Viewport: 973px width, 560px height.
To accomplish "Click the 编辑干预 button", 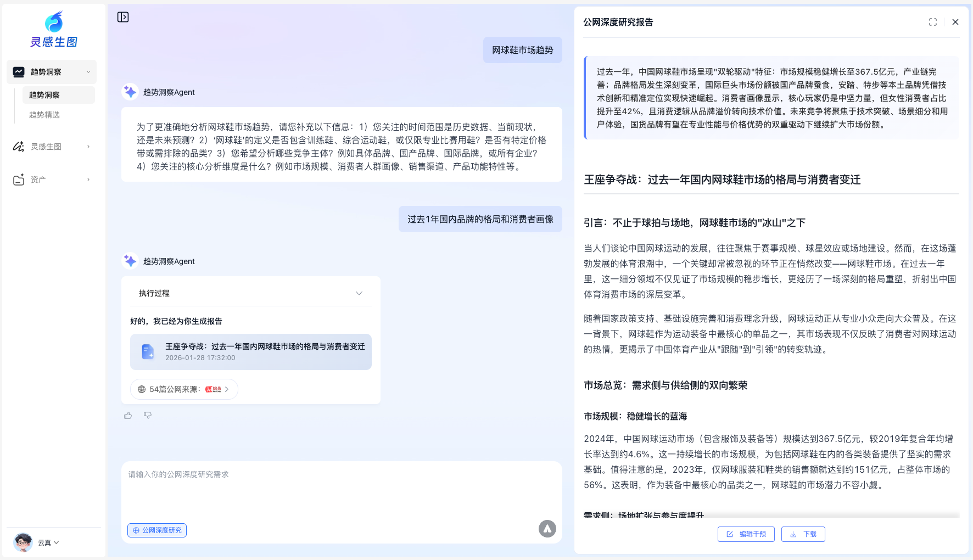I will pyautogui.click(x=746, y=534).
